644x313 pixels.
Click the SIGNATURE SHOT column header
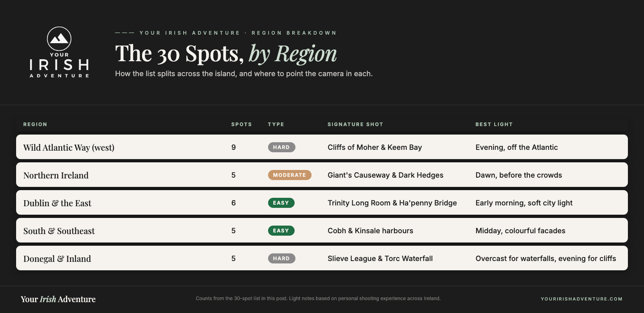coord(355,124)
